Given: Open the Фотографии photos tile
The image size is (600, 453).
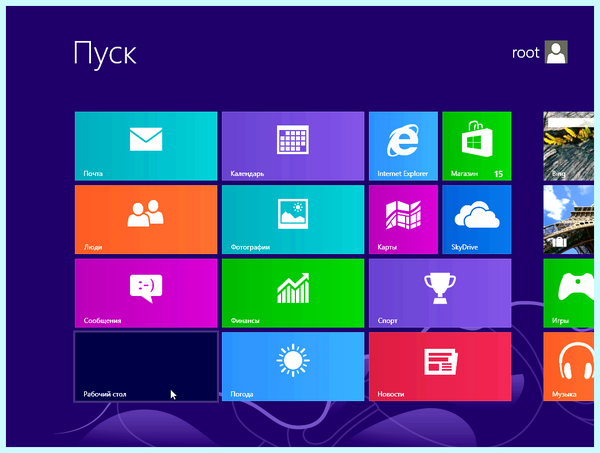Looking at the screenshot, I should [293, 219].
